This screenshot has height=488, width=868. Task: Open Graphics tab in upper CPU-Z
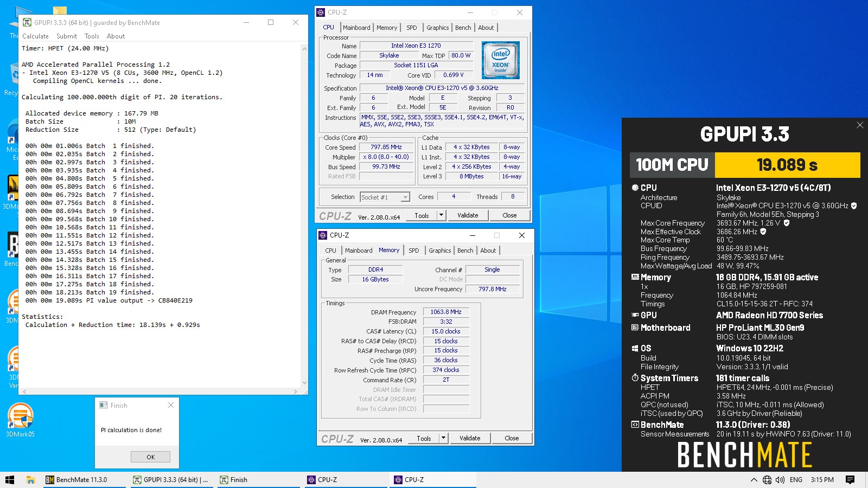[x=437, y=28]
